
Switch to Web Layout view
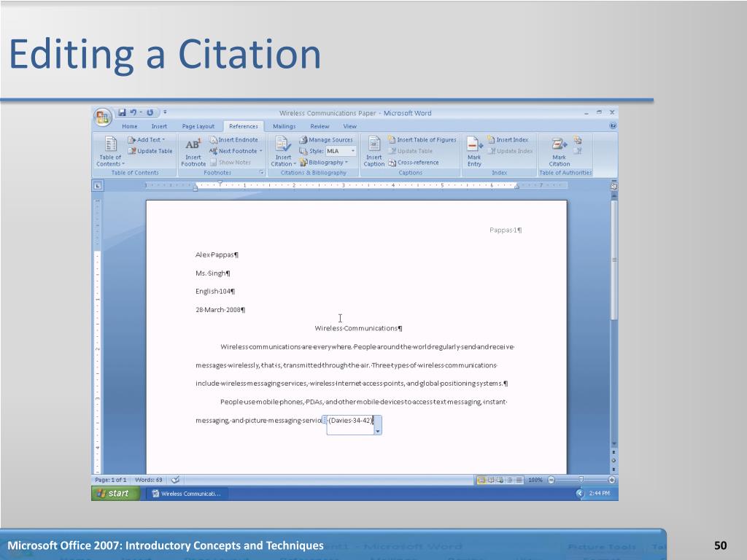(500, 480)
